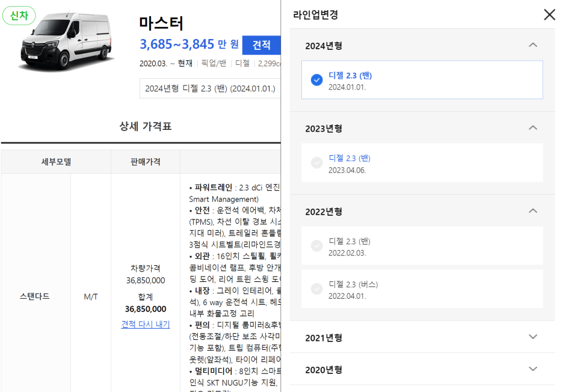Open the 견적 다시 내기 link

pyautogui.click(x=146, y=325)
